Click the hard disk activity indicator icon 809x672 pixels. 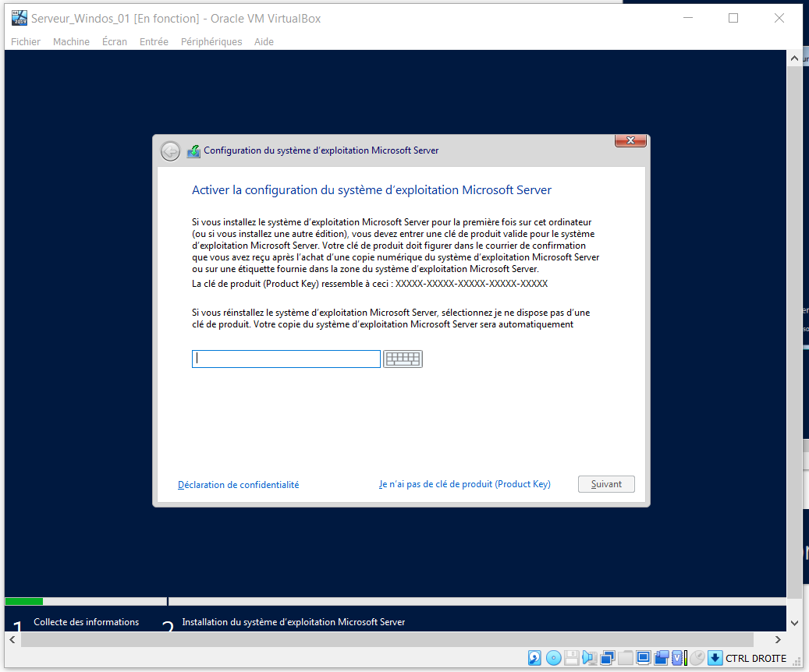coord(535,658)
